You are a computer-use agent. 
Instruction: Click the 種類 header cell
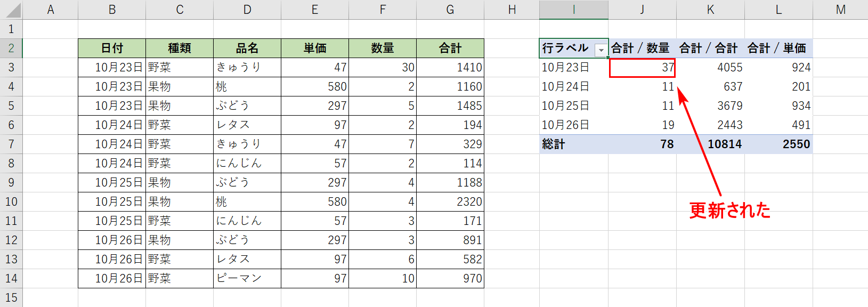point(180,48)
